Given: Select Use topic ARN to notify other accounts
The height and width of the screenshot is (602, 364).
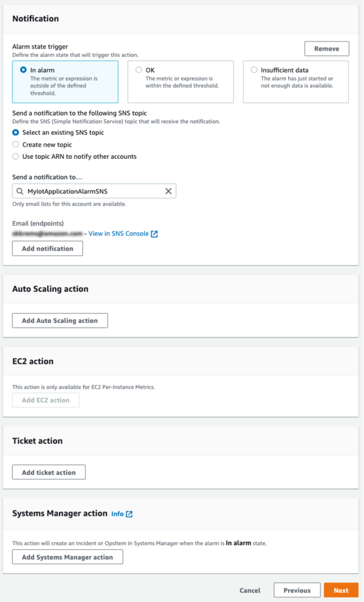Looking at the screenshot, I should 15,156.
